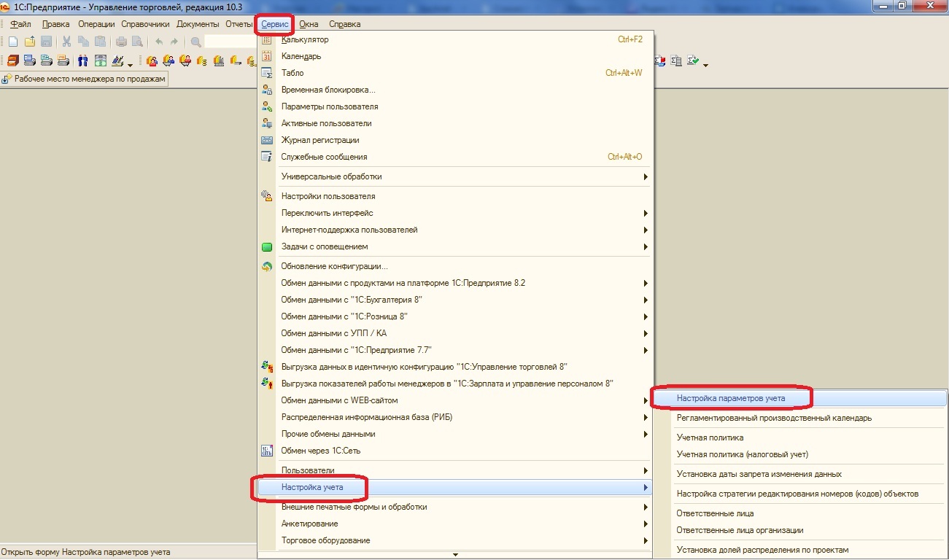Click the New document toolbar icon
The width and height of the screenshot is (949, 560).
[x=13, y=42]
